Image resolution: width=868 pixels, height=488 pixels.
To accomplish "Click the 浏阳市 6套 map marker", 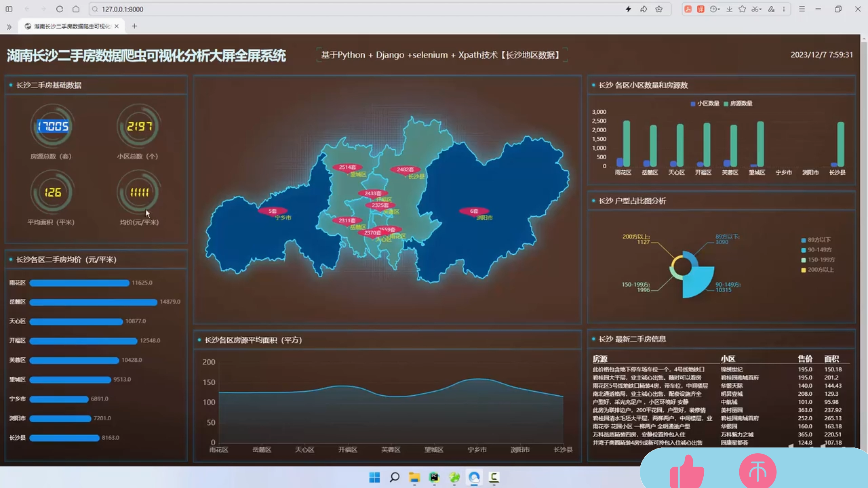I will (474, 211).
